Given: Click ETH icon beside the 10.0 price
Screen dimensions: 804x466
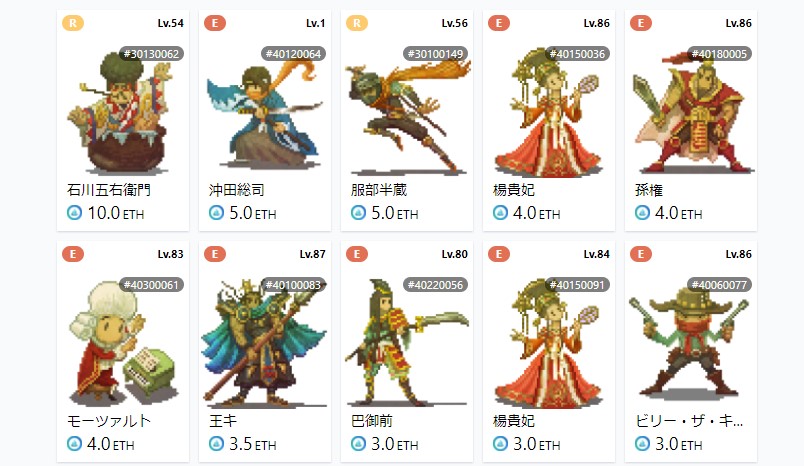Looking at the screenshot, I should [x=74, y=213].
